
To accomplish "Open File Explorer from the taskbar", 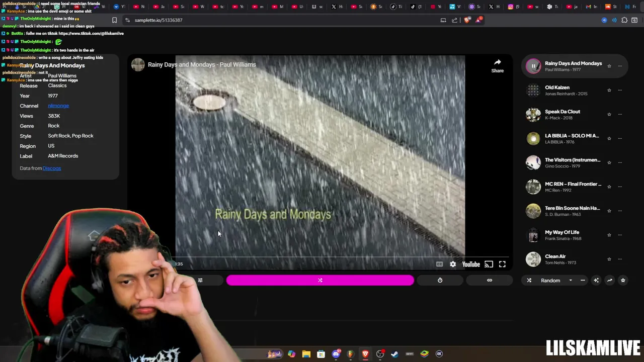I will (x=306, y=354).
